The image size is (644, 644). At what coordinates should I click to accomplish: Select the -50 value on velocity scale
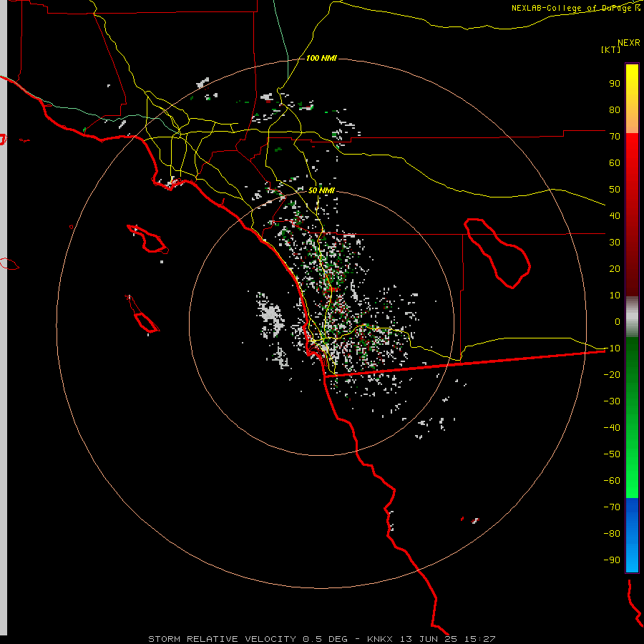612,454
